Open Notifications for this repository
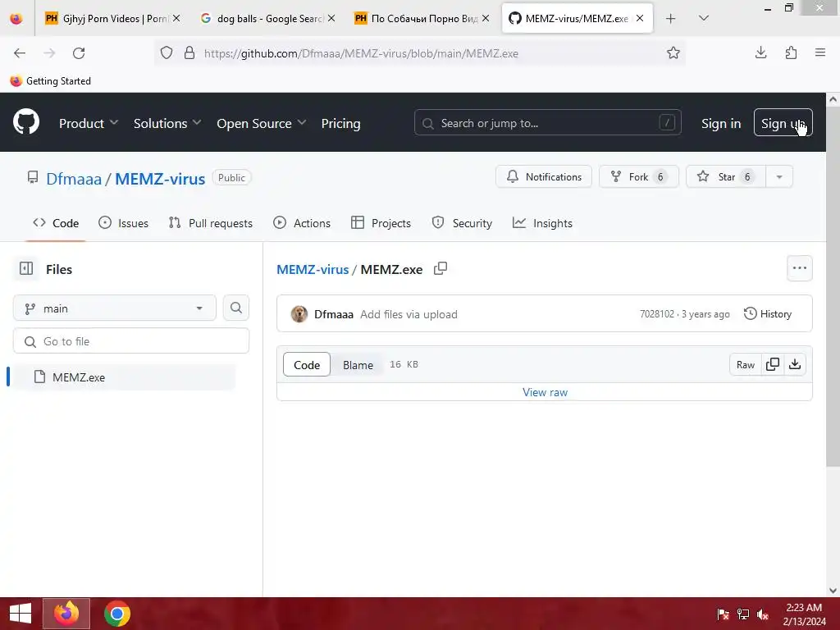The image size is (840, 630). click(x=544, y=177)
